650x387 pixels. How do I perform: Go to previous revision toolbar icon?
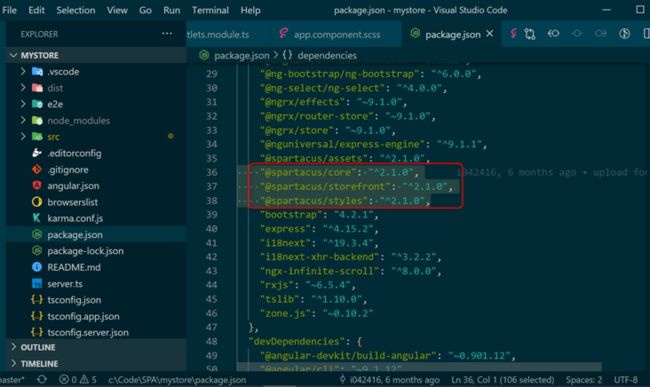(x=553, y=34)
